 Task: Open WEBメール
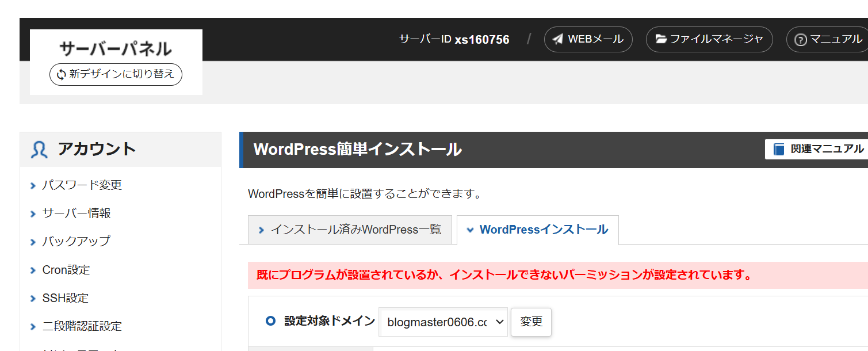(588, 39)
